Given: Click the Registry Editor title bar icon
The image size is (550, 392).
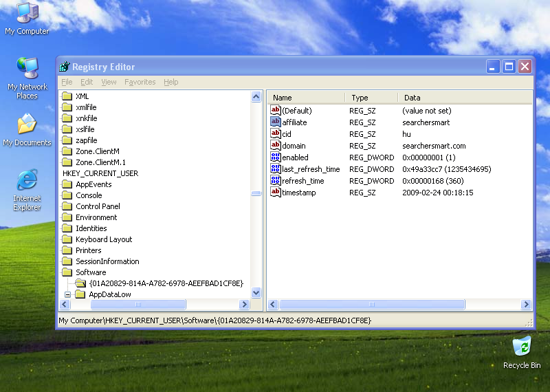Looking at the screenshot, I should [65, 66].
